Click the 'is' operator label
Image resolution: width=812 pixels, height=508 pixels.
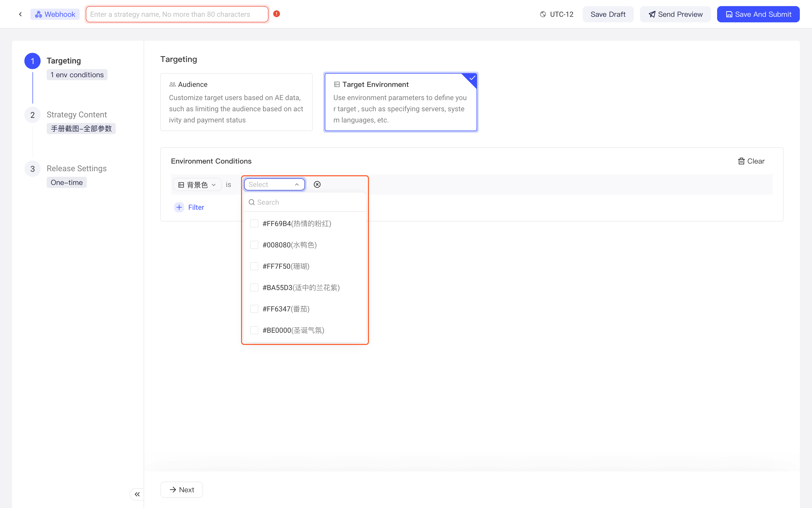point(228,184)
